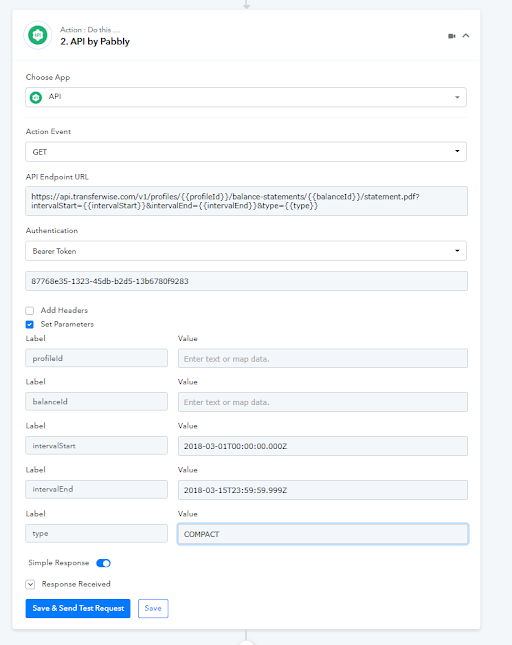Click the API Endpoint URL field

coord(246,201)
